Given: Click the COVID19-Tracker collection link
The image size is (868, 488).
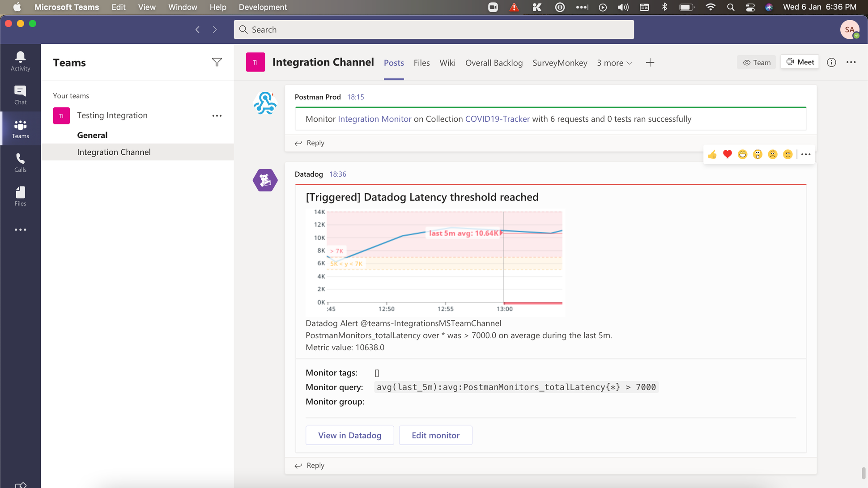Looking at the screenshot, I should [x=497, y=119].
